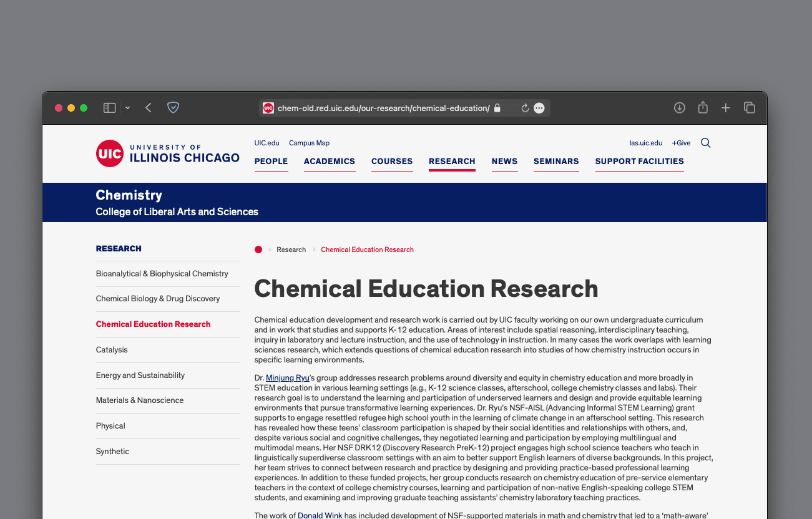Open the NEWS menu

[x=505, y=161]
